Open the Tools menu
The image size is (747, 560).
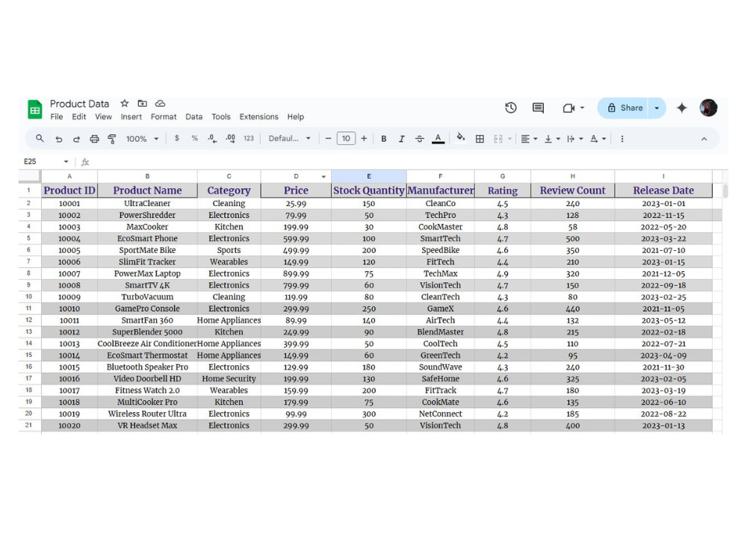[x=221, y=116]
